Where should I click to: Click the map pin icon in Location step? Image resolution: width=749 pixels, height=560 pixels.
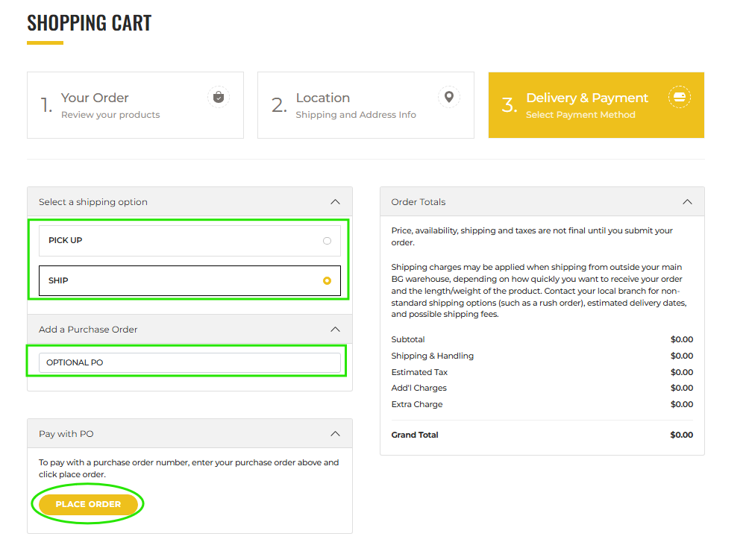point(449,98)
